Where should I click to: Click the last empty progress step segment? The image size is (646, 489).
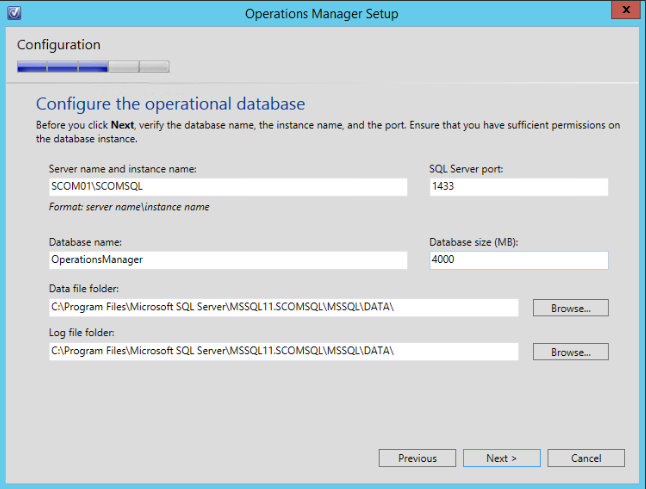pyautogui.click(x=154, y=67)
